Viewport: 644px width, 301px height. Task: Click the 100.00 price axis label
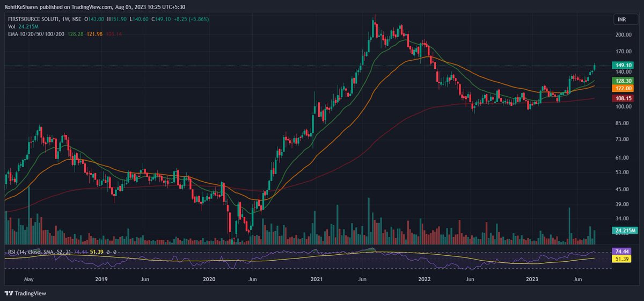(624, 106)
